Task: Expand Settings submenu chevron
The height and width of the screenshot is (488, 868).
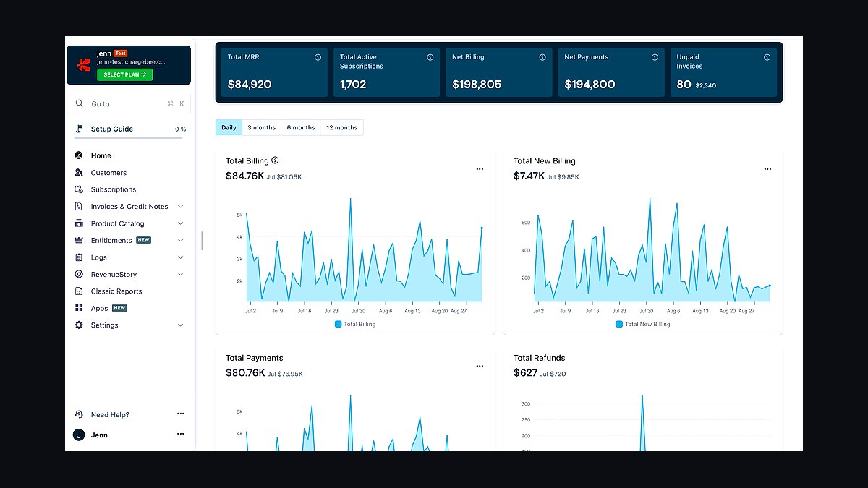Action: [x=180, y=325]
